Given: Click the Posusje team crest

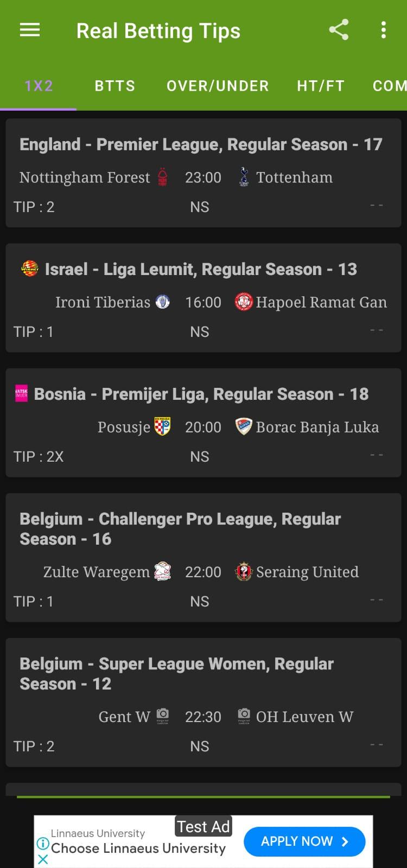Looking at the screenshot, I should click(163, 427).
